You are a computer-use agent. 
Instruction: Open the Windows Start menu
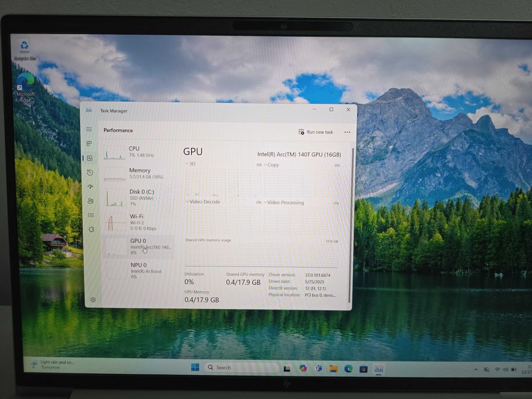[x=195, y=367]
